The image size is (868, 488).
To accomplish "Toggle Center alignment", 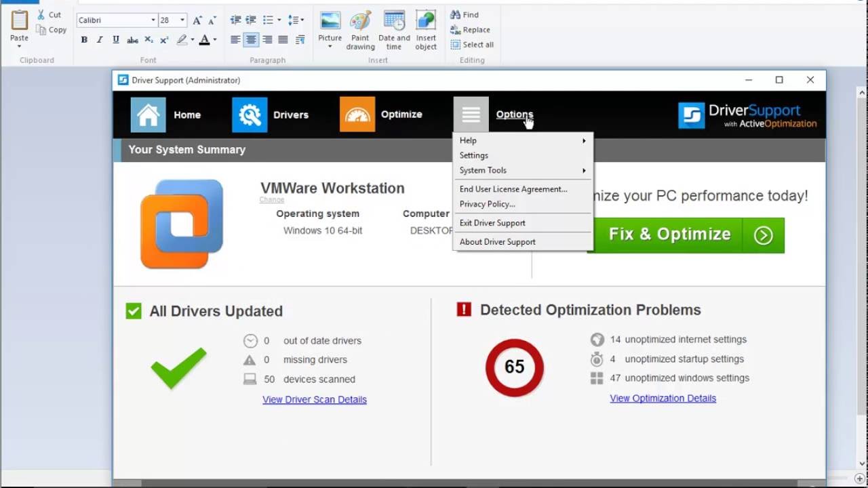I will [251, 40].
